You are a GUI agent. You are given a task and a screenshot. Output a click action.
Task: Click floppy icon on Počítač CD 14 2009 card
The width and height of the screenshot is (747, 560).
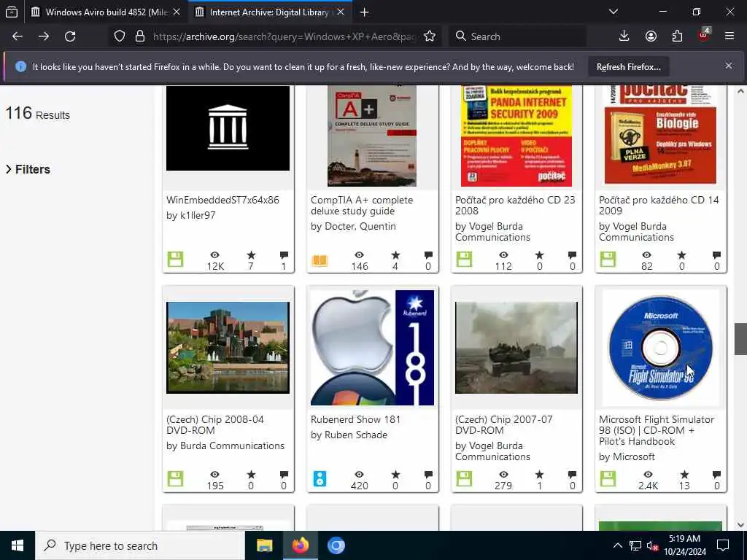(x=608, y=260)
